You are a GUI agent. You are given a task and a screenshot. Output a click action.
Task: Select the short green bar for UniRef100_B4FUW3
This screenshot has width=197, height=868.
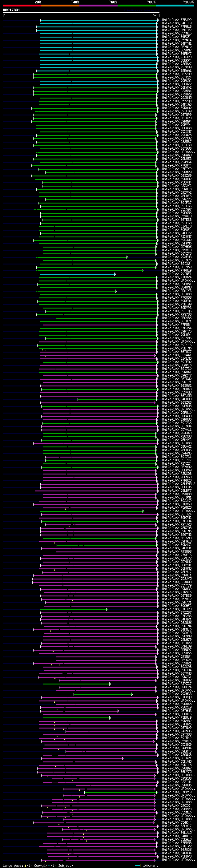coord(118,399)
